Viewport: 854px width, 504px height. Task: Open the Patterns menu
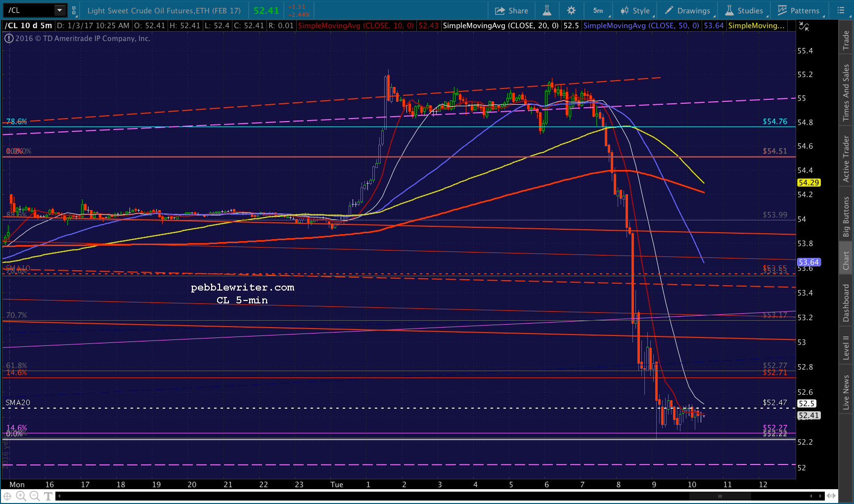(x=799, y=10)
